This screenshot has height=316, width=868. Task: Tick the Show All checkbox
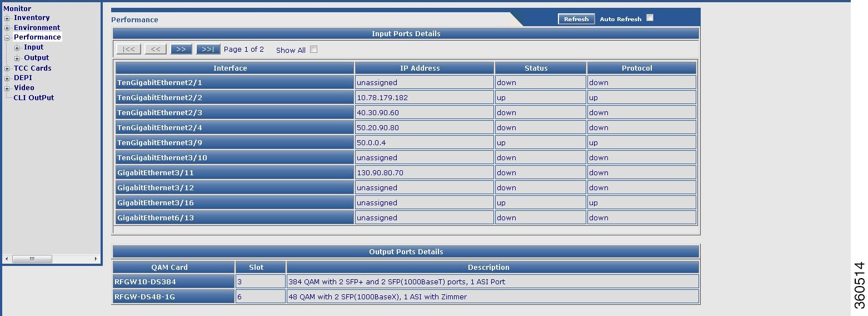tap(313, 50)
